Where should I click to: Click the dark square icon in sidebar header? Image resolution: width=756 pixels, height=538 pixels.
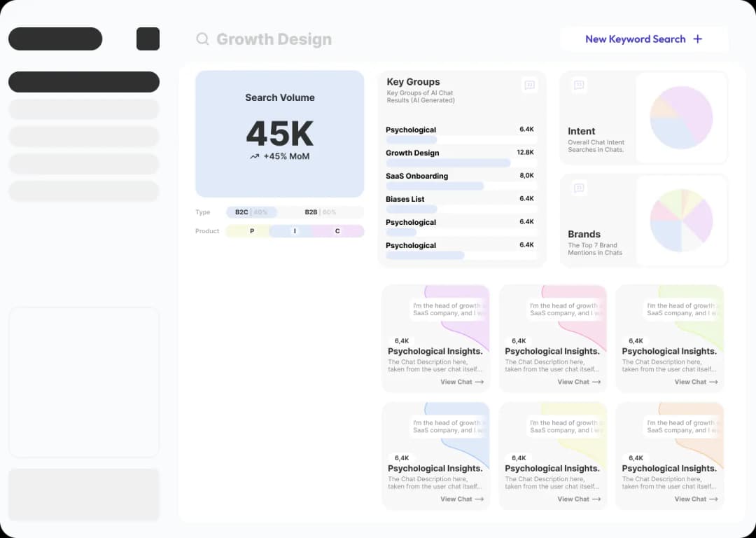coord(148,39)
